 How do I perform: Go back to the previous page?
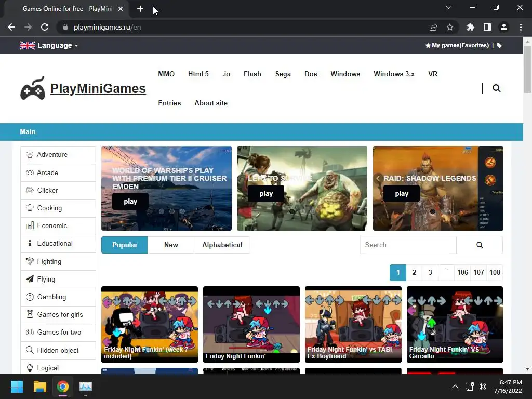[11, 27]
